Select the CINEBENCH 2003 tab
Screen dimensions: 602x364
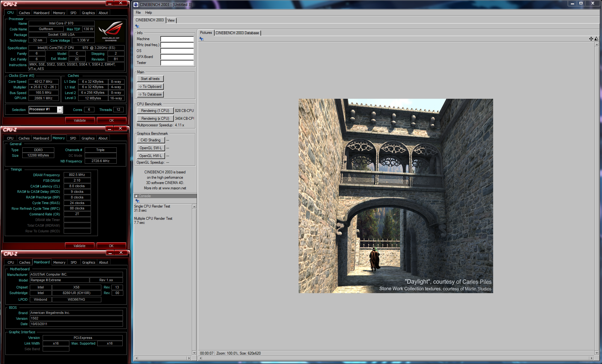tap(150, 20)
